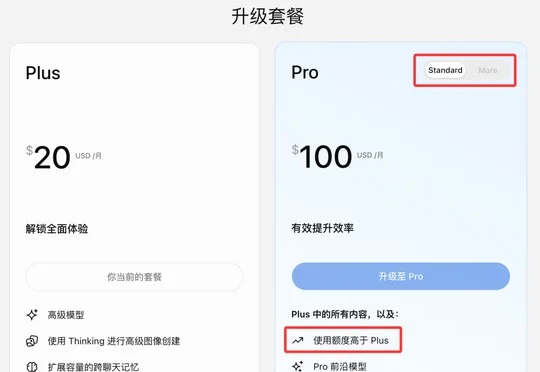
Task: Click the image icon beside Thinking 图像创建
Action: [32, 341]
